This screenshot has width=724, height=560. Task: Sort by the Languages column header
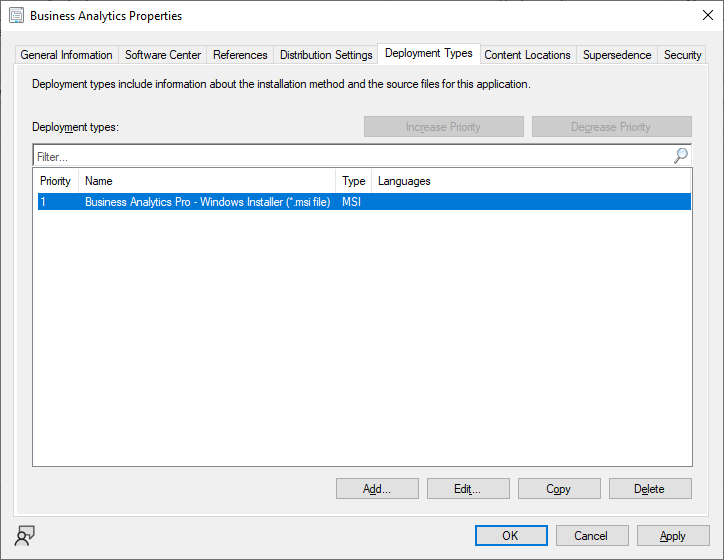[531, 181]
